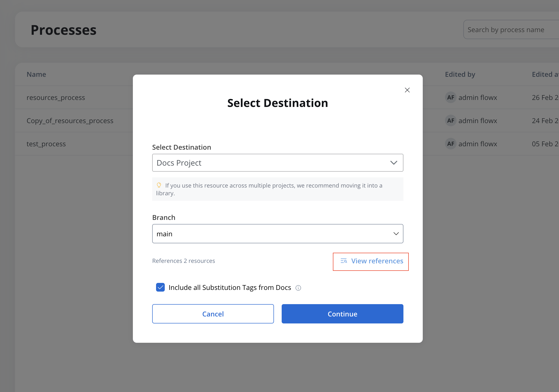Uncheck Include all Substitution Tags checkbox
The width and height of the screenshot is (559, 392).
pyautogui.click(x=160, y=287)
